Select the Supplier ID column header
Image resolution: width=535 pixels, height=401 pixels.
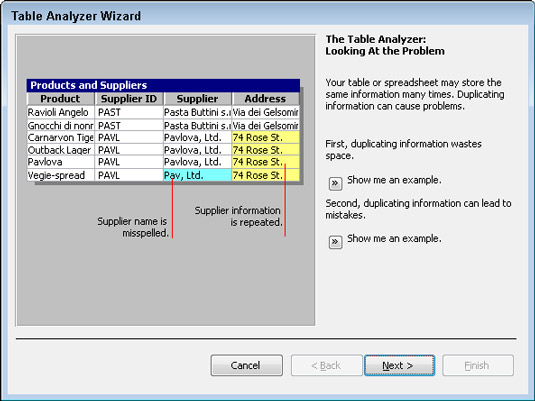pos(129,99)
